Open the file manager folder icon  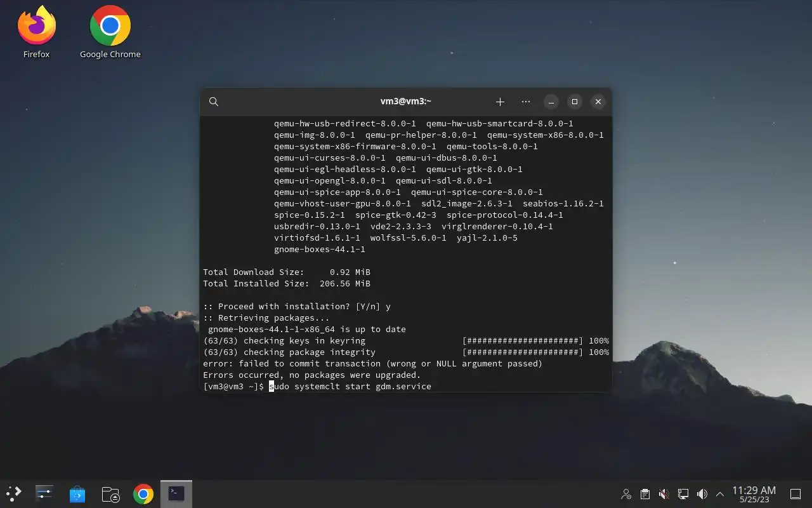110,493
